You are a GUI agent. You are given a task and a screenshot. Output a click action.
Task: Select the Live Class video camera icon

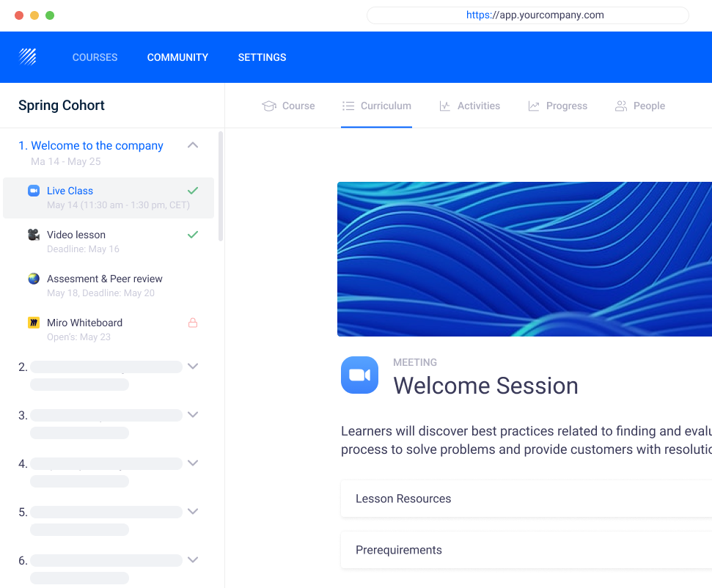coord(34,191)
